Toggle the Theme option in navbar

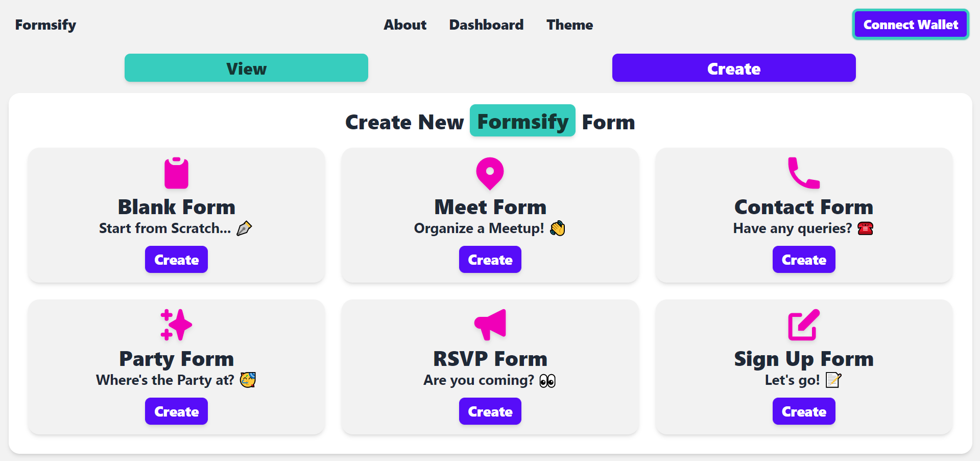[x=569, y=25]
